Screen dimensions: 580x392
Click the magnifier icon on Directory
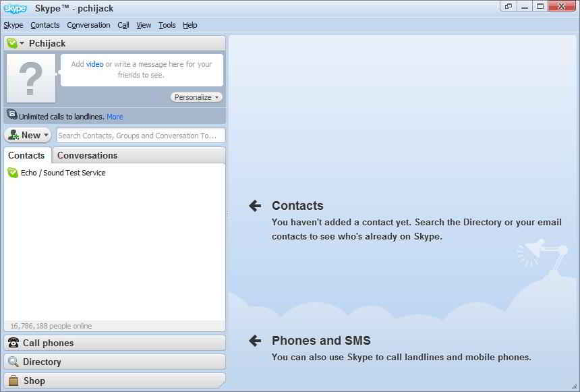13,362
